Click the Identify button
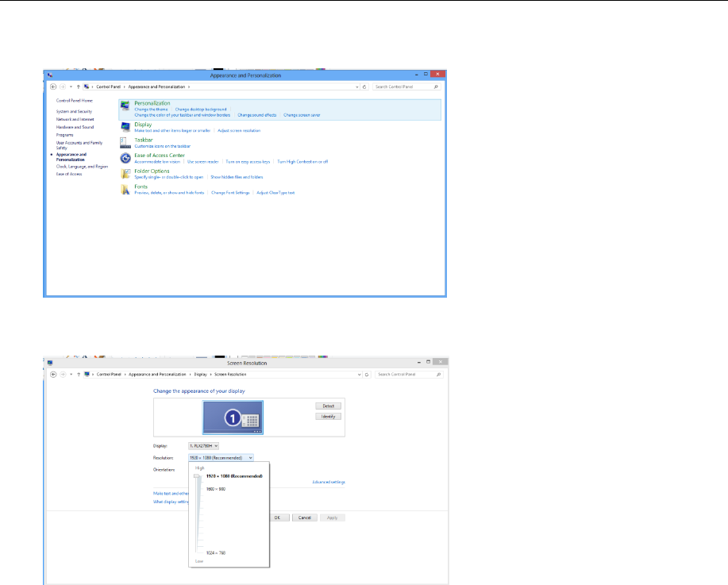 [328, 417]
